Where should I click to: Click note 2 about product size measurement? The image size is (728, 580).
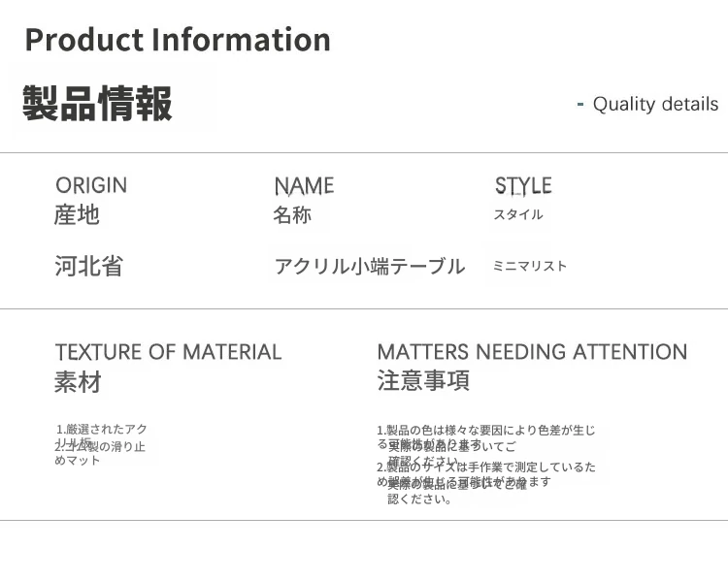pyautogui.click(x=486, y=467)
